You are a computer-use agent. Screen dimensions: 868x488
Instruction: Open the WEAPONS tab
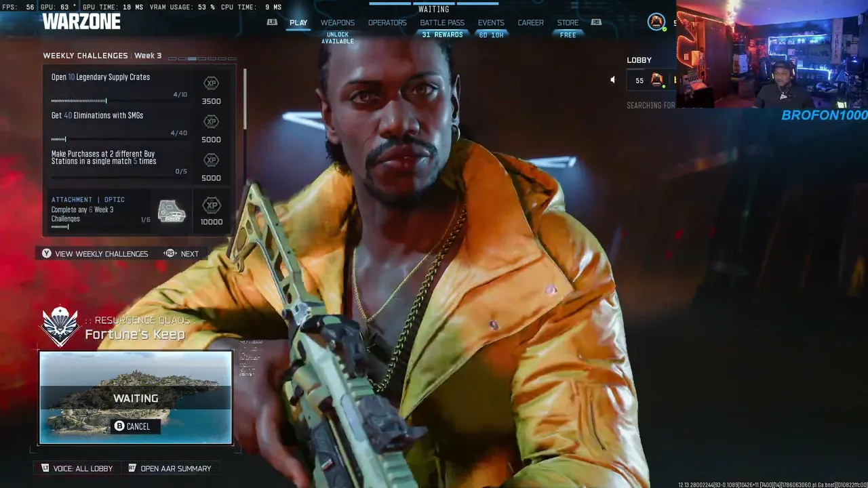coord(338,22)
